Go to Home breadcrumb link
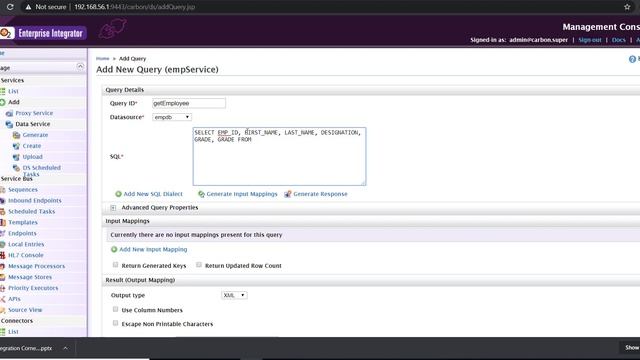The width and height of the screenshot is (640, 360). 102,59
